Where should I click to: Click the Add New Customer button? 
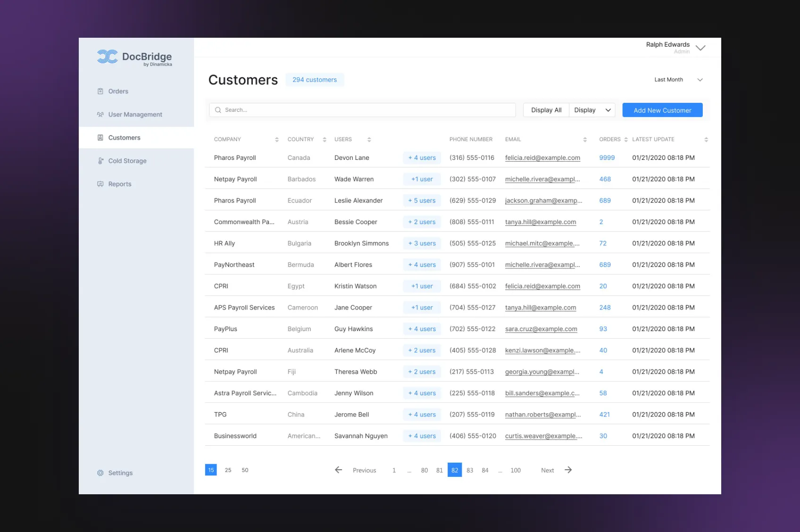point(662,110)
